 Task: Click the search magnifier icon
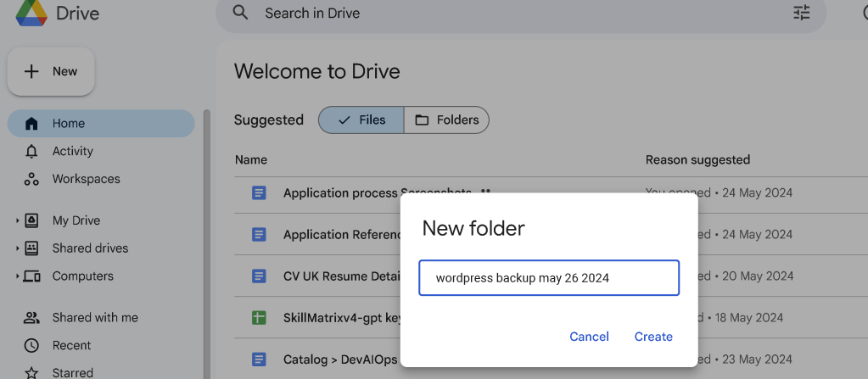[x=240, y=12]
